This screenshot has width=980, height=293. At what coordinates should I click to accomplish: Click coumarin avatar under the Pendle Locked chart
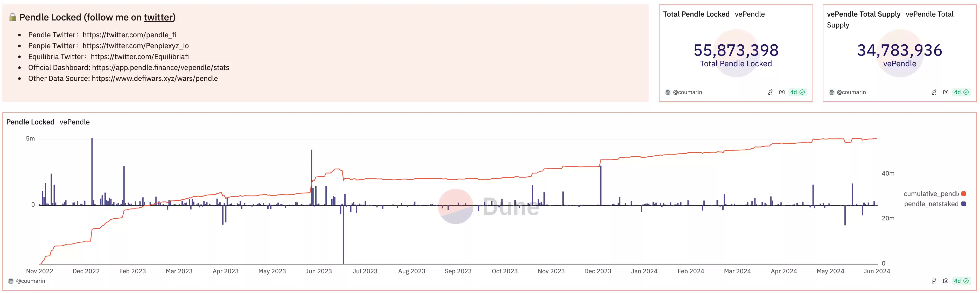click(x=11, y=281)
